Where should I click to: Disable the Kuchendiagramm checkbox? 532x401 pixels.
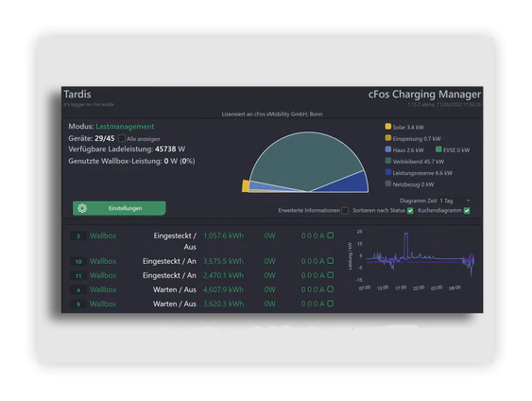467,211
